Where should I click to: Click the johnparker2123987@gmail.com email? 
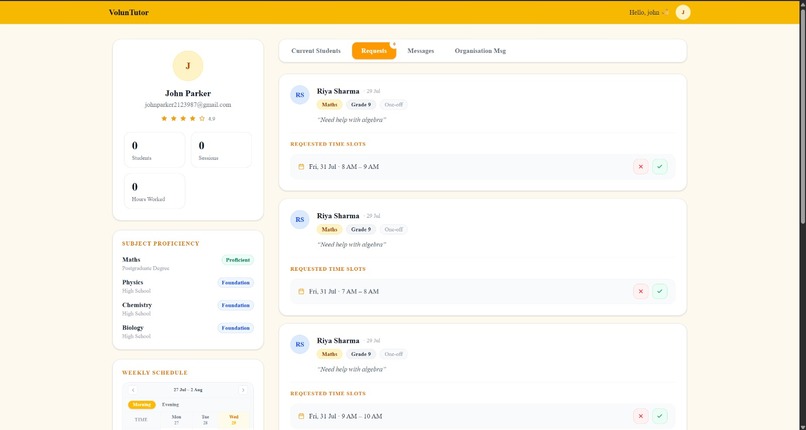(x=188, y=105)
